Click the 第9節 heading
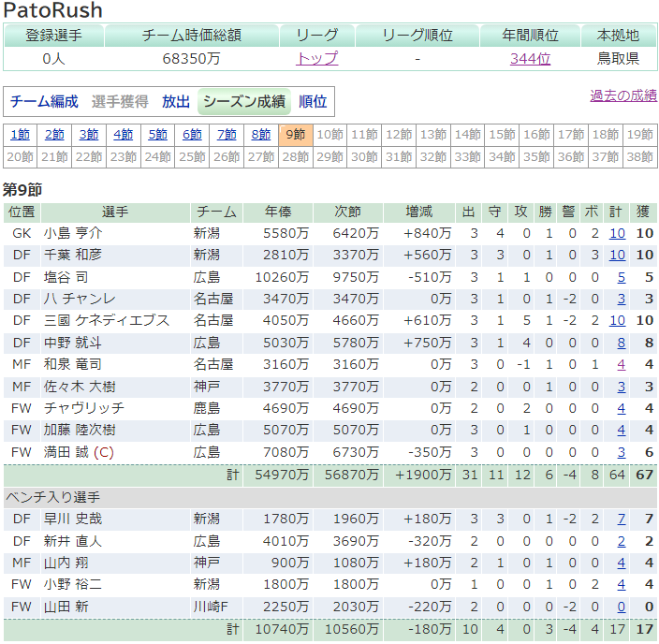 tap(22, 190)
